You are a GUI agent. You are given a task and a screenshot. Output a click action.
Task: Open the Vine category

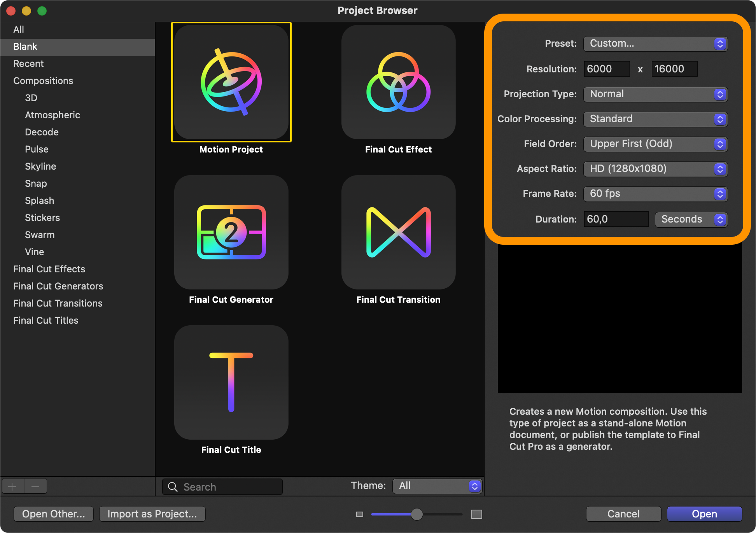tap(77, 252)
